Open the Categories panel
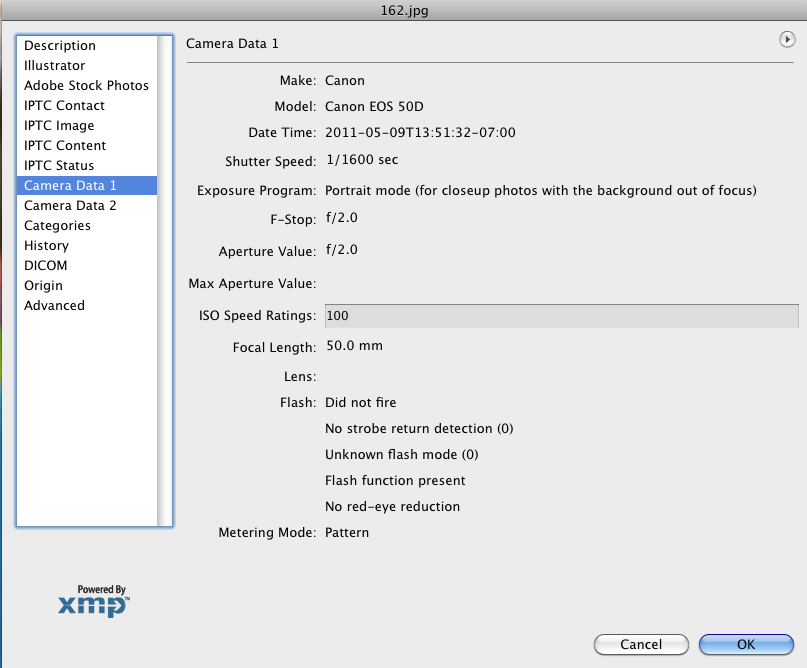 (x=57, y=225)
